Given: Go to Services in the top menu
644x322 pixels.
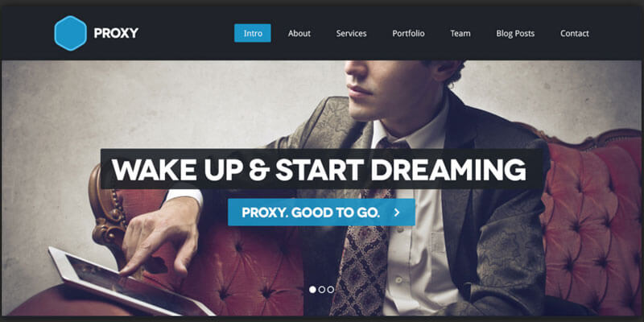Looking at the screenshot, I should (x=351, y=33).
